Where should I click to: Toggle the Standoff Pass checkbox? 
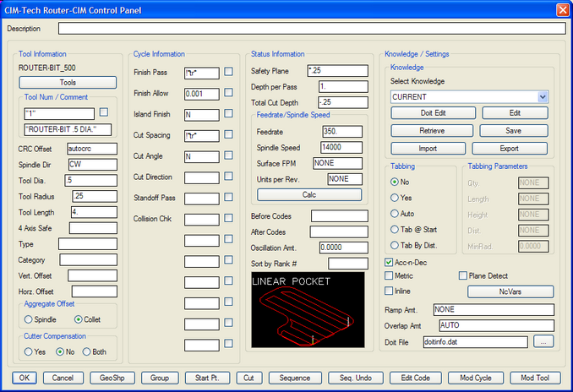(228, 197)
